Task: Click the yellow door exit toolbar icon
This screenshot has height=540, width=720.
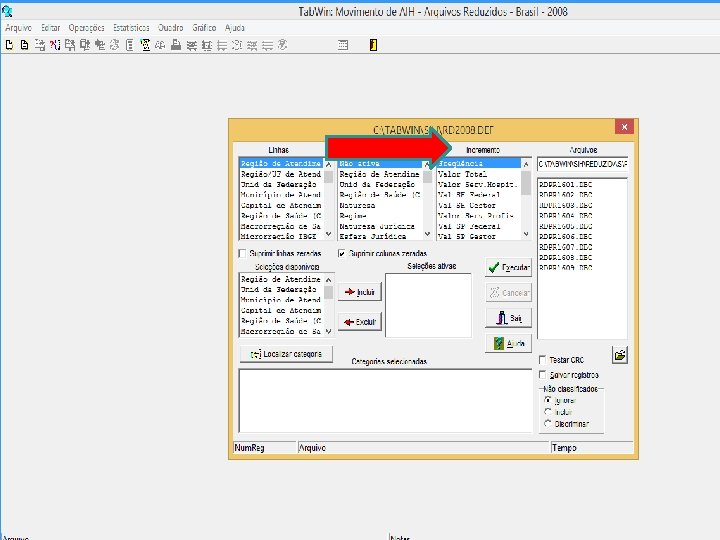Action: tap(373, 45)
